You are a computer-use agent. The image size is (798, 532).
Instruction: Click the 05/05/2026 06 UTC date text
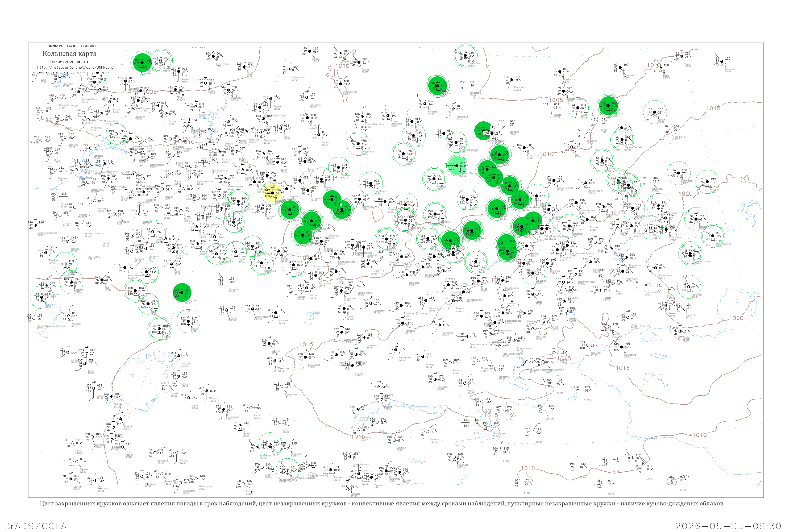tap(70, 62)
